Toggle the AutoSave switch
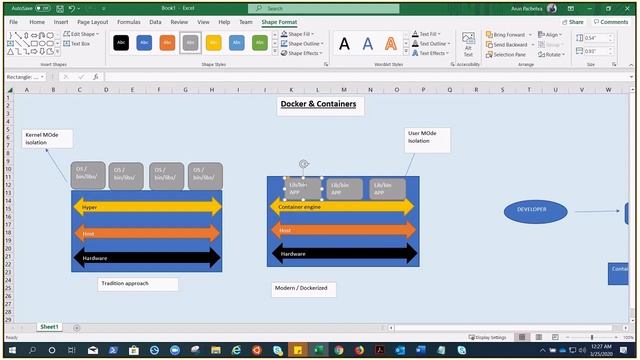Screen dimensions: 640x360 coord(42,8)
